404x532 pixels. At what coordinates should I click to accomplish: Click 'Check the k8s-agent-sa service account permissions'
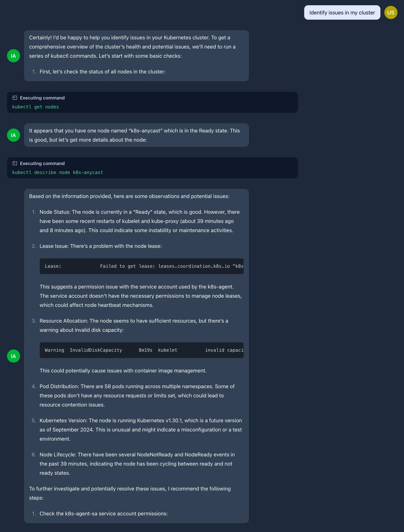click(x=104, y=514)
